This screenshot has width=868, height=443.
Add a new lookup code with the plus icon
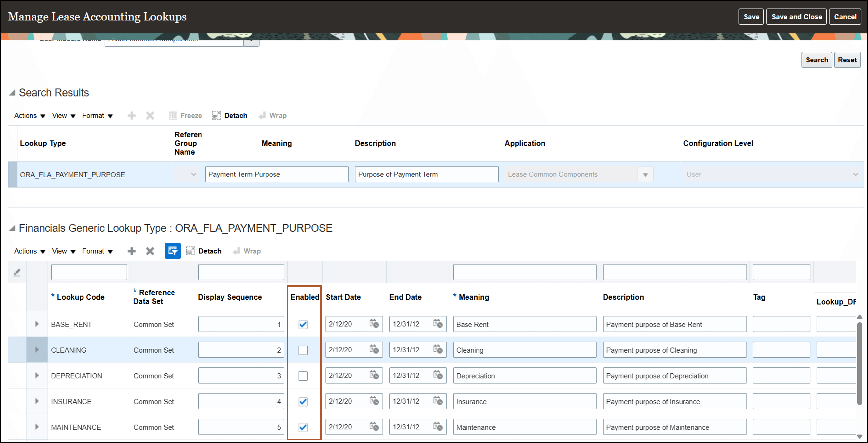pyautogui.click(x=131, y=251)
